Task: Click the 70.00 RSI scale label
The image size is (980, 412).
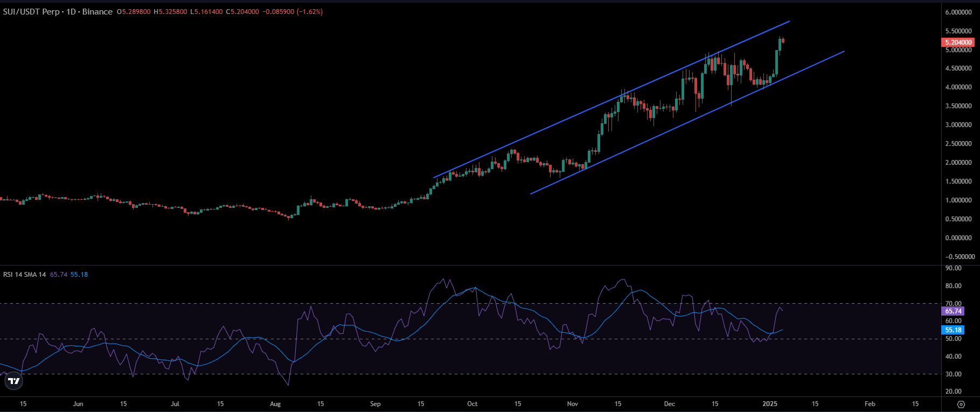Action: point(953,304)
